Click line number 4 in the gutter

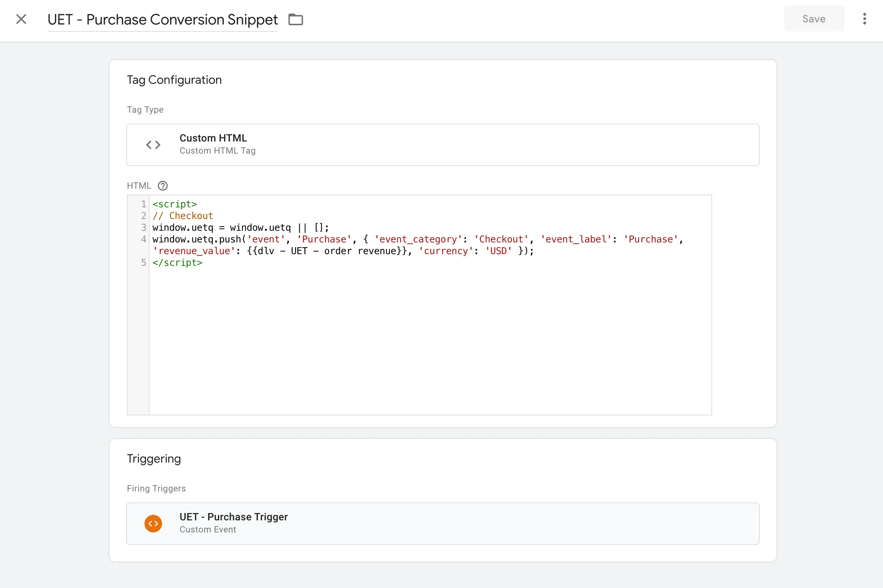coord(143,239)
